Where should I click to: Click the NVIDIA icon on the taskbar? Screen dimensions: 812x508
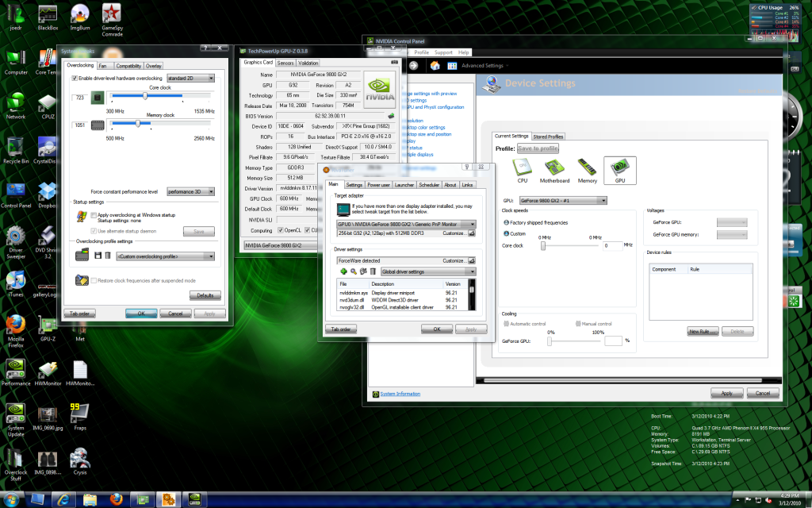click(x=194, y=499)
